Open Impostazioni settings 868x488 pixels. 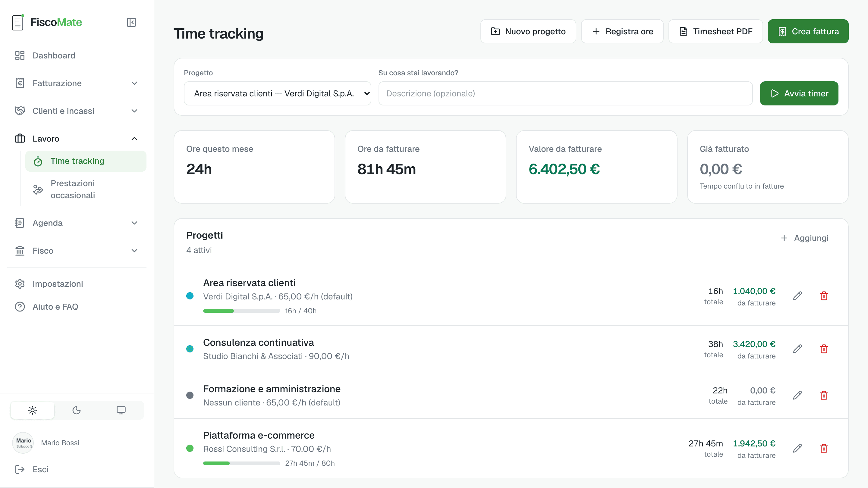pyautogui.click(x=77, y=284)
